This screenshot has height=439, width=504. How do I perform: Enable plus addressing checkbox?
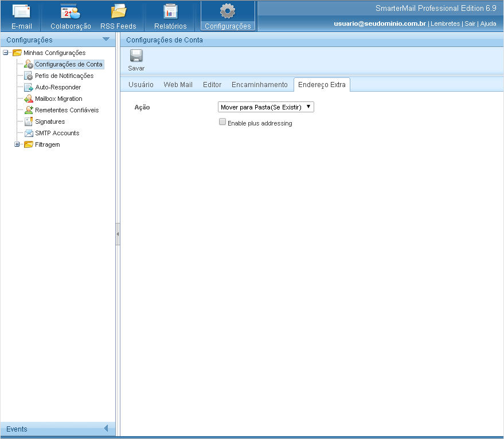(222, 122)
